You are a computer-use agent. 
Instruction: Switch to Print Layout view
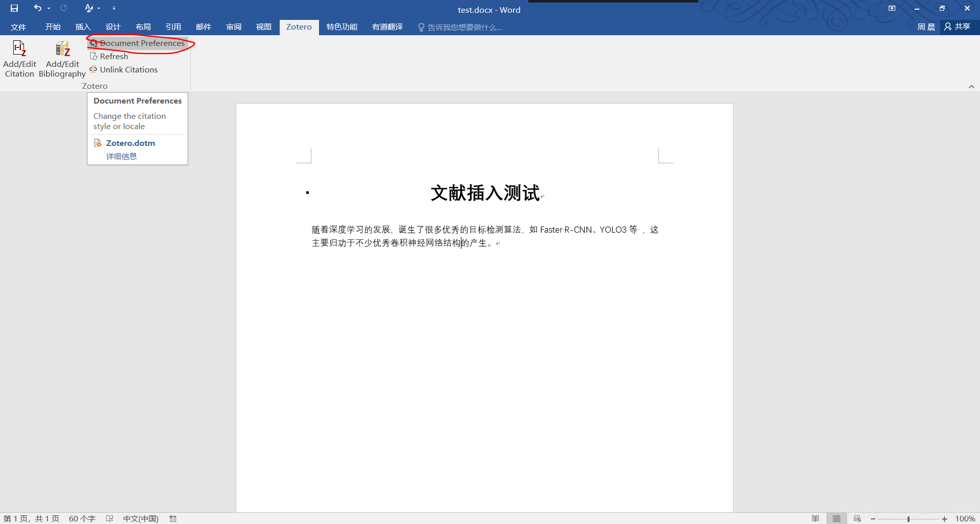pyautogui.click(x=836, y=518)
